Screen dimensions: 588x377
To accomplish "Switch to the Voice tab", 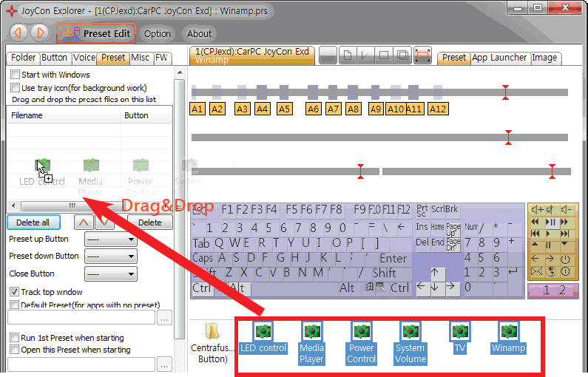I will pyautogui.click(x=84, y=58).
